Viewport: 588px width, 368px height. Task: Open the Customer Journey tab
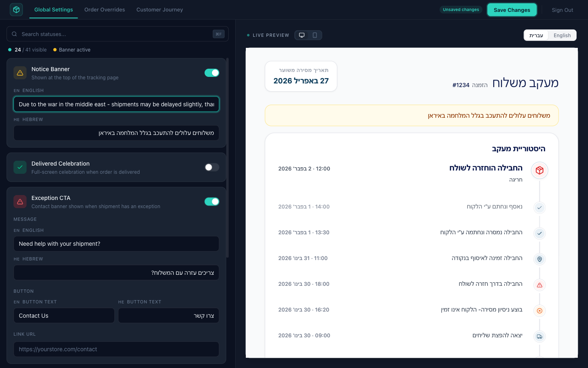(159, 9)
